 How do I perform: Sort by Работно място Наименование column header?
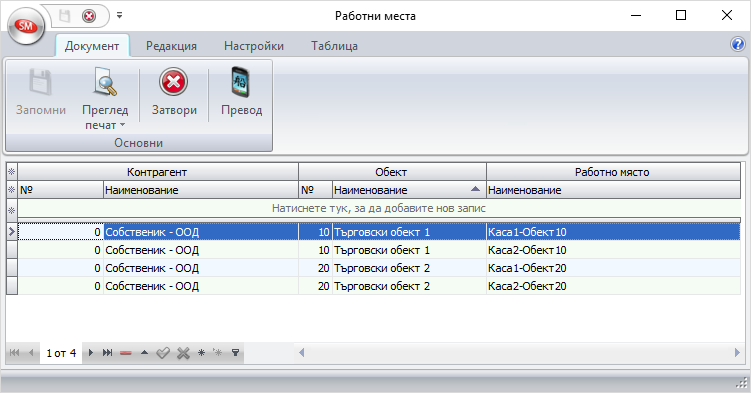pyautogui.click(x=613, y=190)
